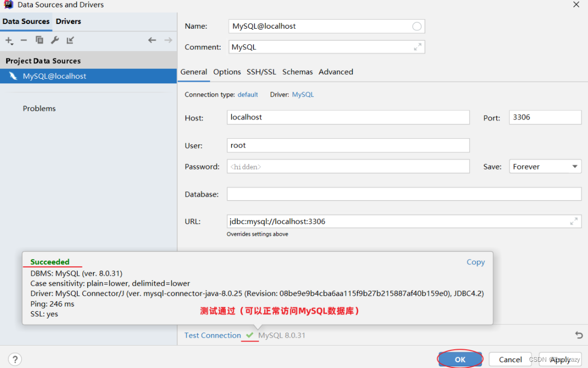
Task: Open help via the question mark icon
Action: coord(15,359)
